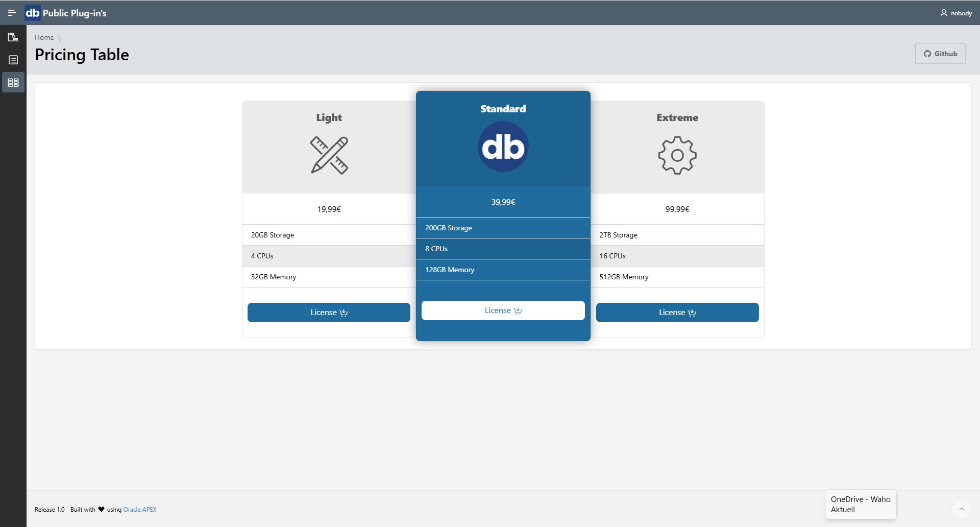980x527 pixels.
Task: Click the Public Plug-in's app title
Action: (x=75, y=13)
